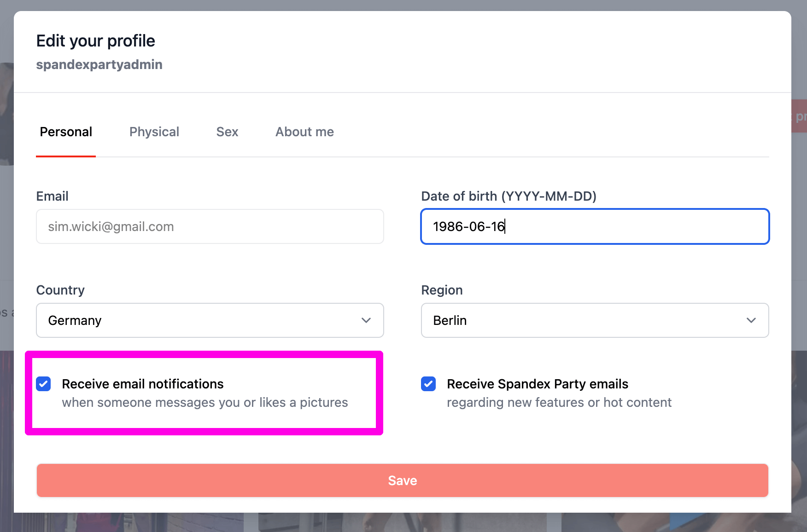Expand the Region dropdown showing Berlin
807x532 pixels.
click(x=585, y=320)
